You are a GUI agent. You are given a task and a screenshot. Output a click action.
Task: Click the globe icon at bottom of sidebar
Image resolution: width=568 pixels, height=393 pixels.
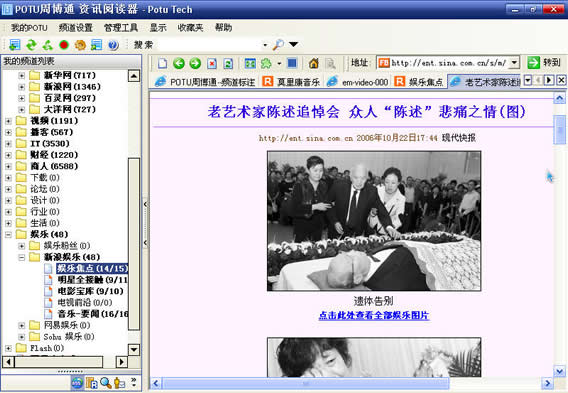click(77, 383)
